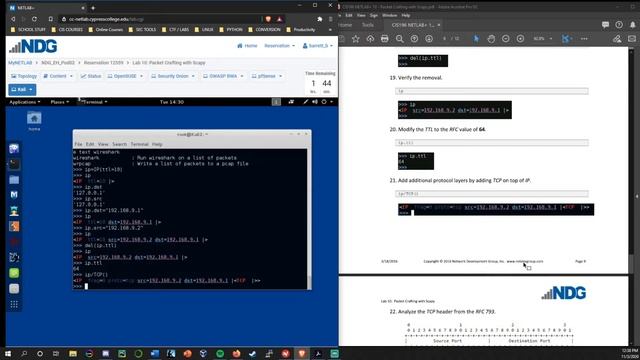Switch to the Status tab

click(91, 76)
